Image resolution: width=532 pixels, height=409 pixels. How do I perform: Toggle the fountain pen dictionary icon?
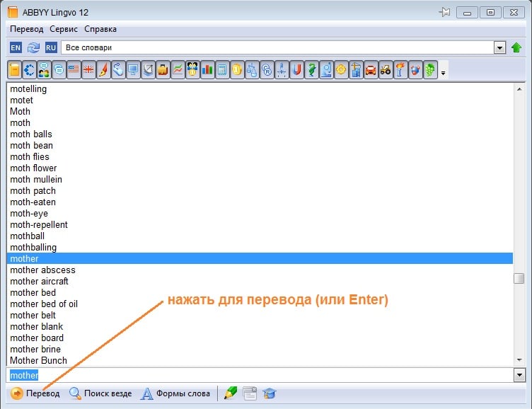pos(103,70)
